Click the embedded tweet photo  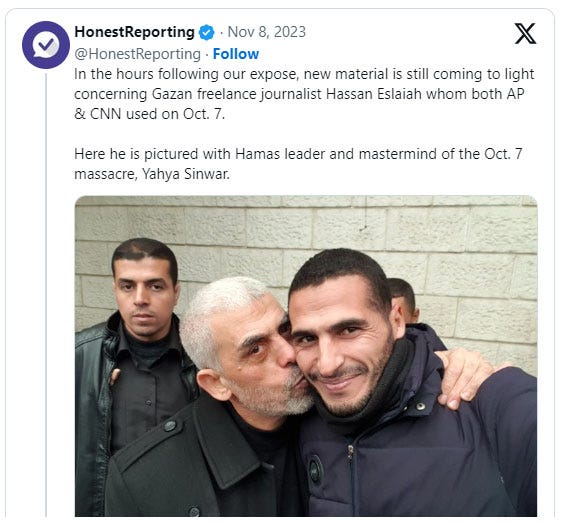[x=306, y=356]
